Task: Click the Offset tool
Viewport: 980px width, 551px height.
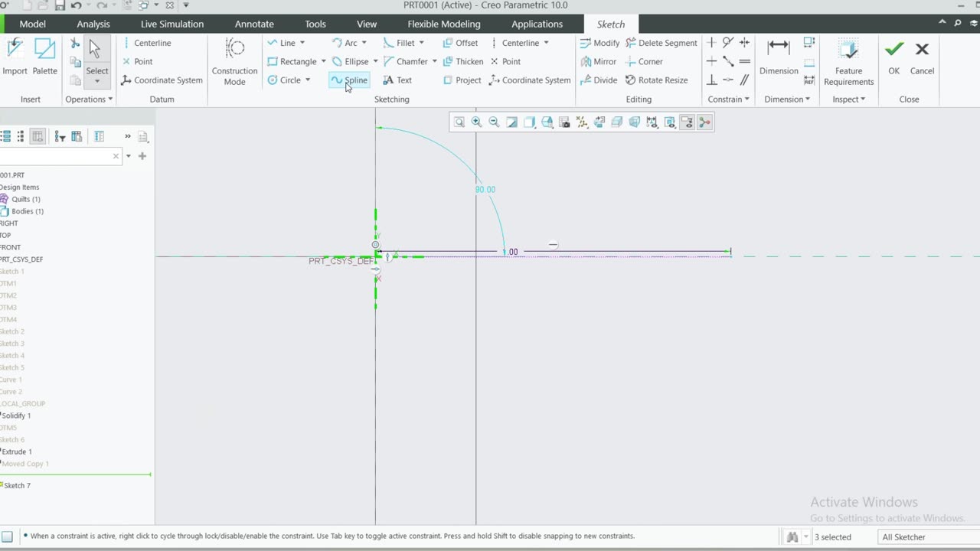Action: pos(460,43)
